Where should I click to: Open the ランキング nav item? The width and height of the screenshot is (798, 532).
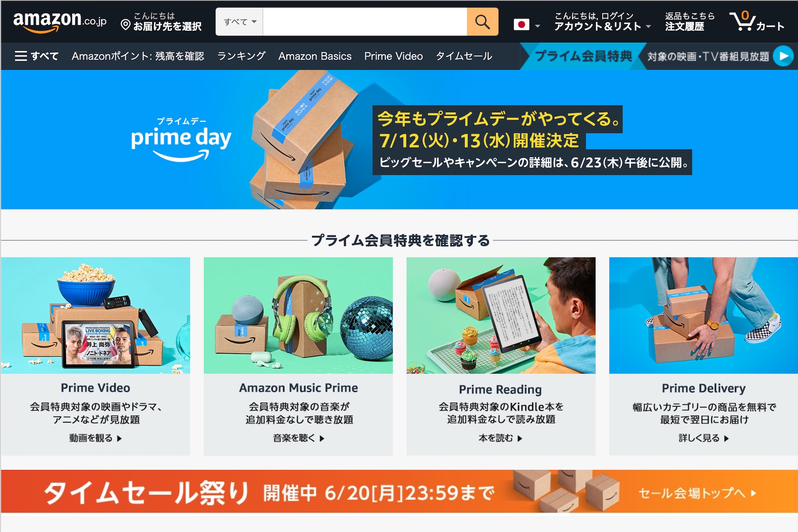[241, 56]
